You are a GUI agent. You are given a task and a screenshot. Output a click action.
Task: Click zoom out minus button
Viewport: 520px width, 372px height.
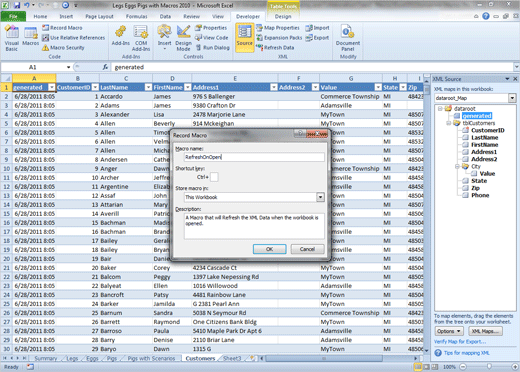[463, 367]
